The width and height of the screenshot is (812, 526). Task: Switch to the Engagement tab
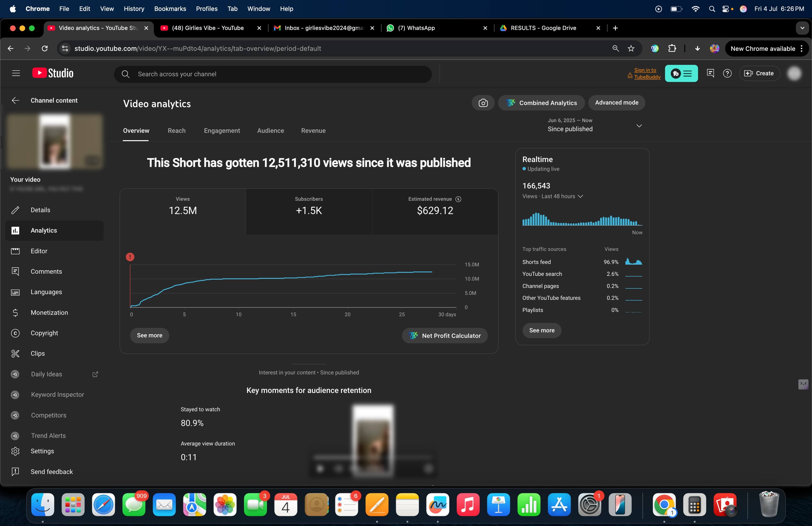pyautogui.click(x=222, y=131)
